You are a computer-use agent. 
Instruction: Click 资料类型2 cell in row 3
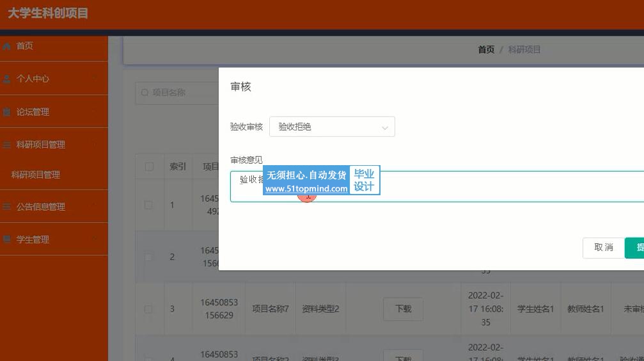[320, 309]
